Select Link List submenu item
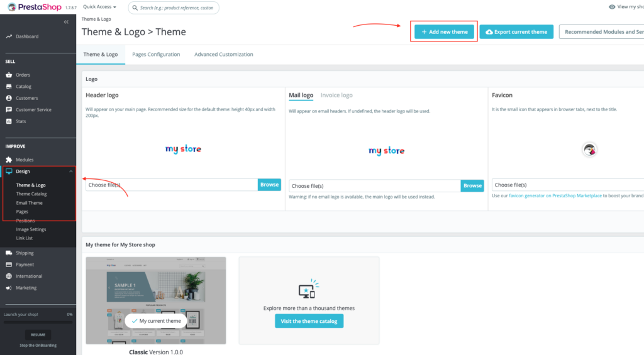The height and width of the screenshot is (355, 644). coord(25,238)
